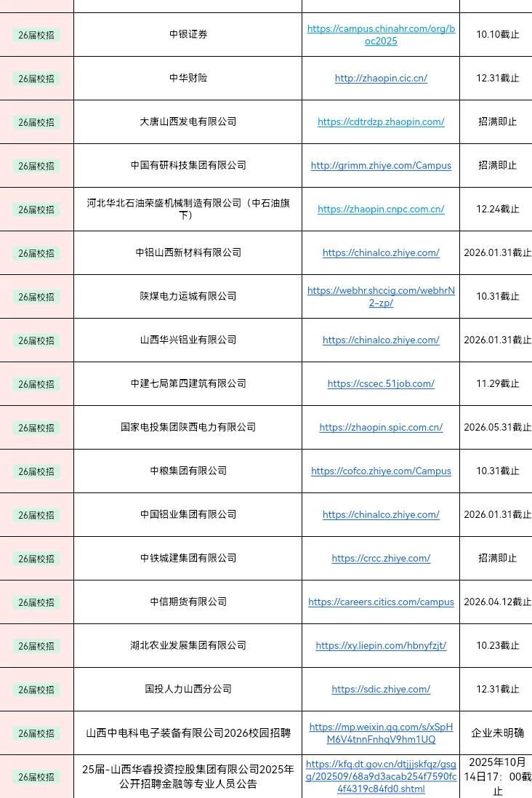
Task: Select the 10.10截止 deadline cell
Action: point(496,35)
